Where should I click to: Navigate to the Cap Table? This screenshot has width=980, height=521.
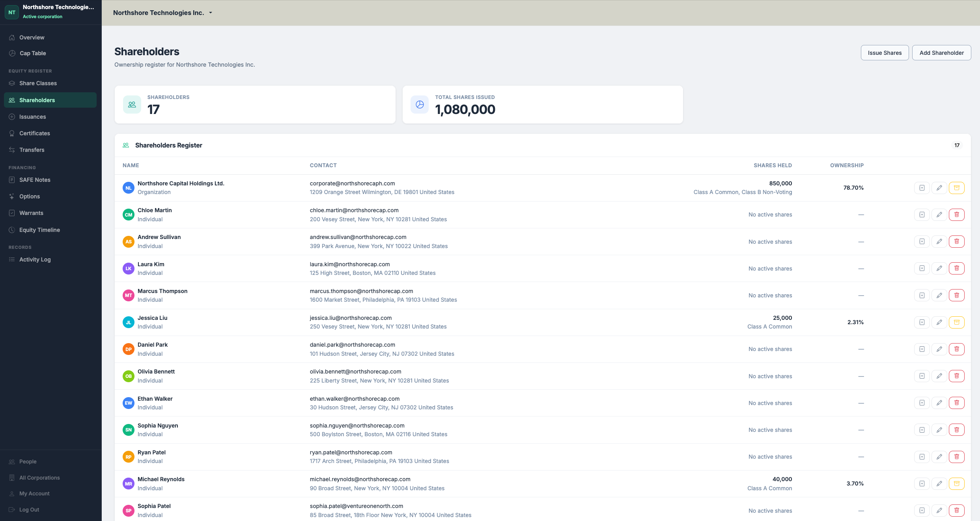[33, 53]
